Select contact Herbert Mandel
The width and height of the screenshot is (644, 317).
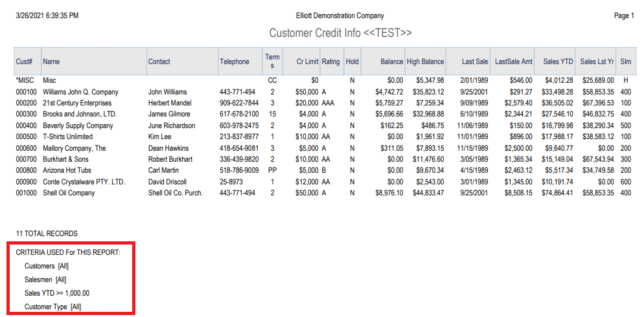171,103
